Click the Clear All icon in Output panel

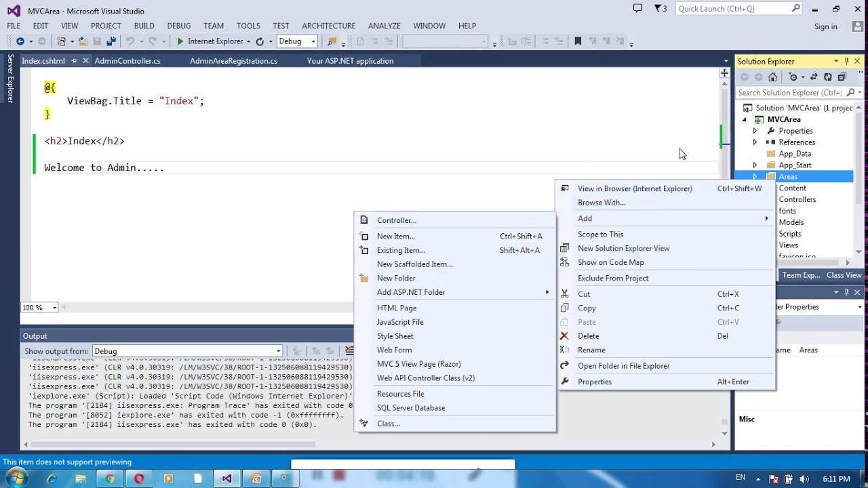tap(349, 351)
